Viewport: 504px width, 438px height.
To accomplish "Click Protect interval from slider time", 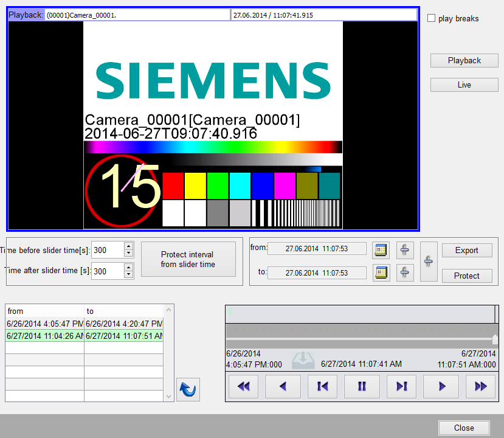I will [x=188, y=259].
